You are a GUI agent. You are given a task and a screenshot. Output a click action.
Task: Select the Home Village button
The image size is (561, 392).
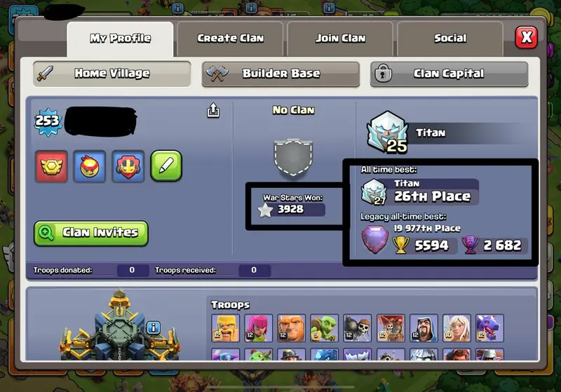pos(112,74)
